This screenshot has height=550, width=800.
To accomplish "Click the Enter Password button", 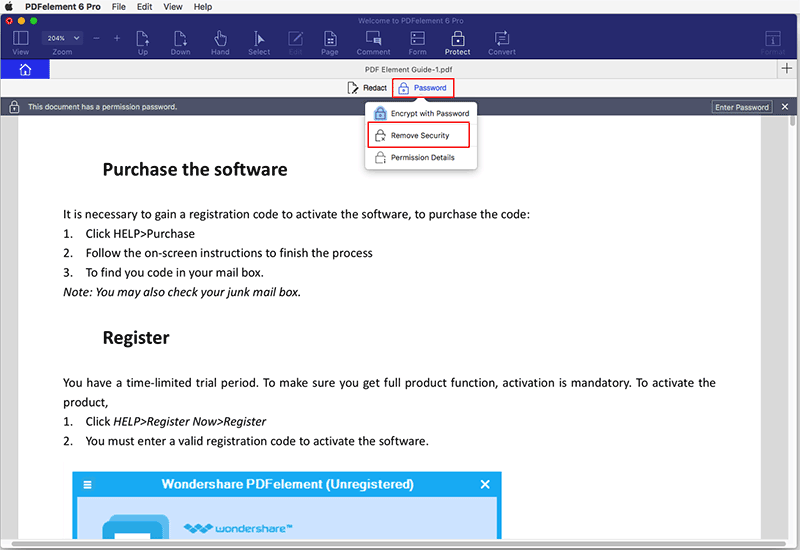I will pyautogui.click(x=742, y=107).
